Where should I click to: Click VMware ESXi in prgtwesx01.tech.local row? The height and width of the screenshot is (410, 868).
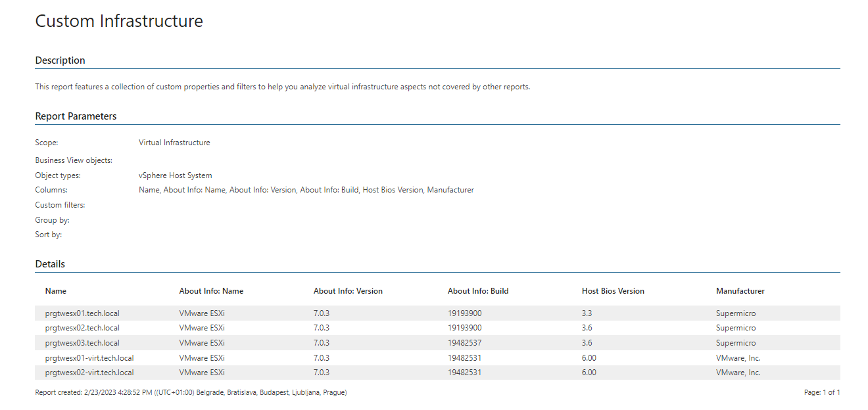click(x=202, y=313)
